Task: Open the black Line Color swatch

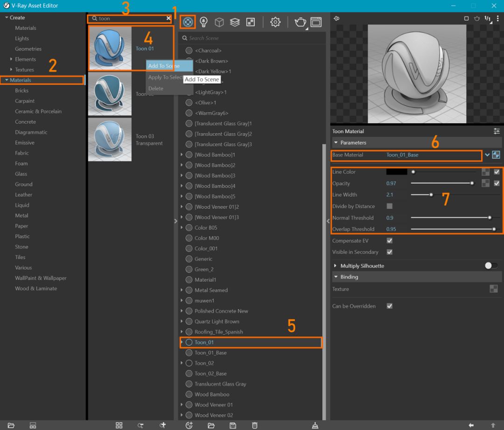Action: 397,172
